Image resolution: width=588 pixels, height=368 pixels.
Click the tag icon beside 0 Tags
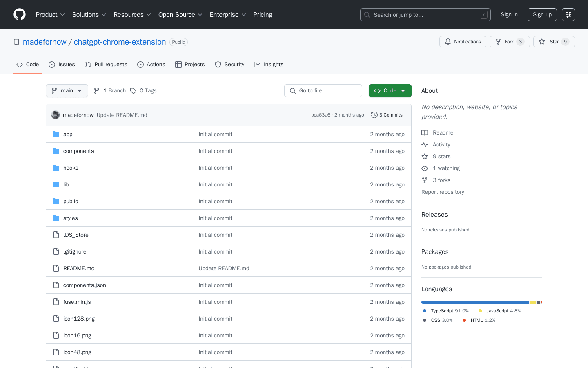(133, 91)
